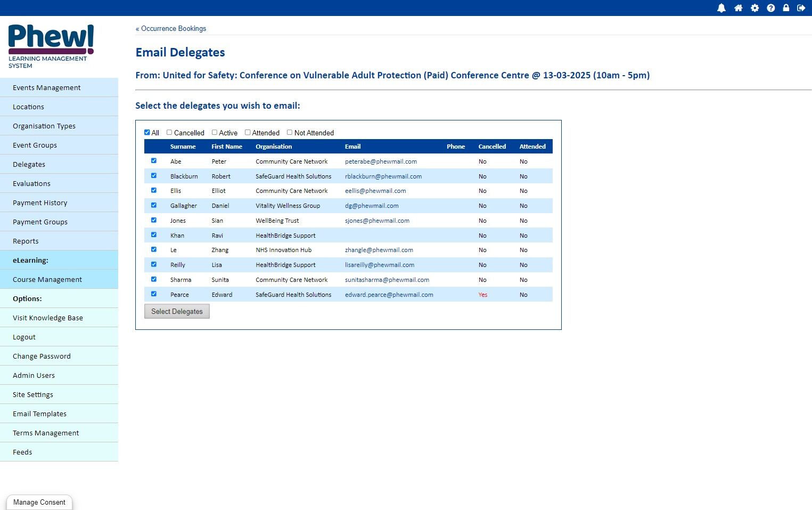Viewport: 812px width, 510px height.
Task: Click the sign-out arrow icon
Action: pos(801,8)
